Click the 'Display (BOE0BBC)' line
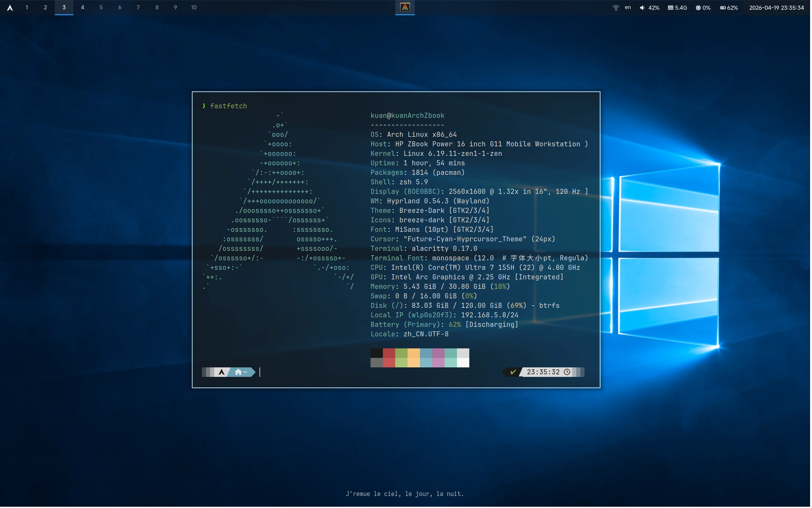The height and width of the screenshot is (508, 812). (480, 192)
